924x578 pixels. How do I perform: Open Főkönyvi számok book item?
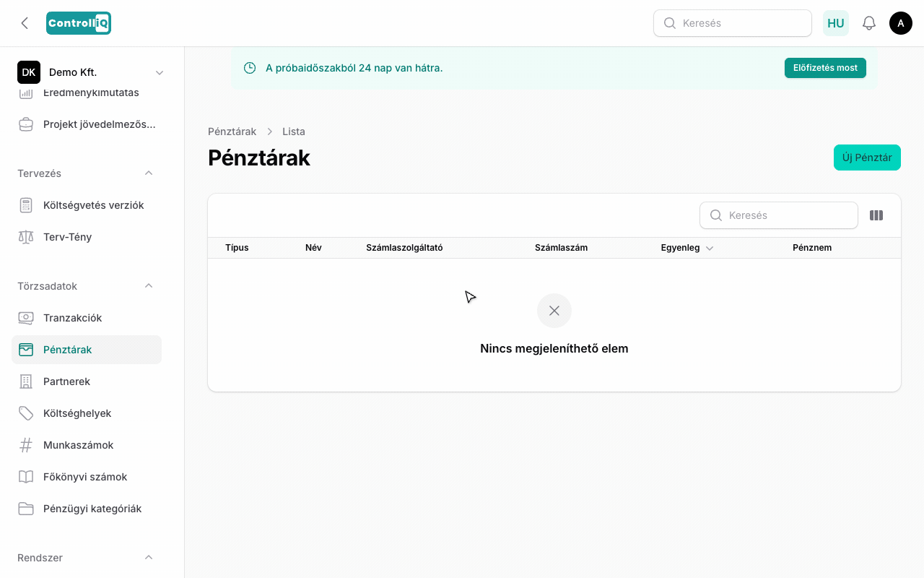[87, 477]
